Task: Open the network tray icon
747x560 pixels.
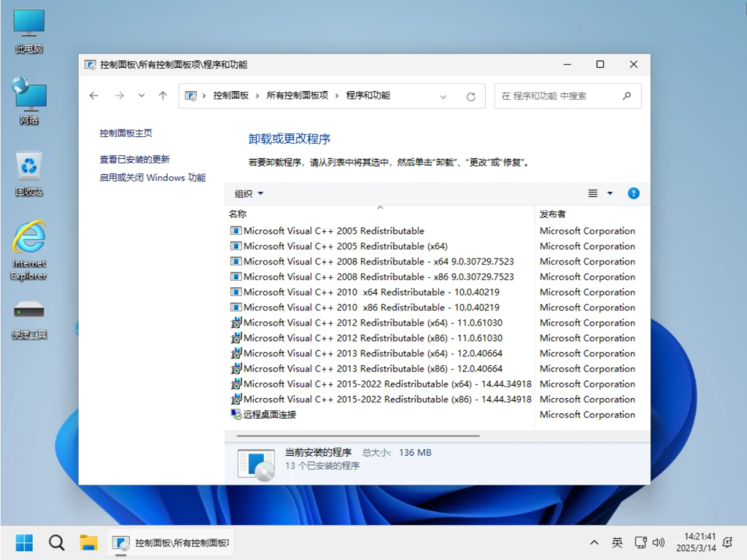Action: point(640,542)
